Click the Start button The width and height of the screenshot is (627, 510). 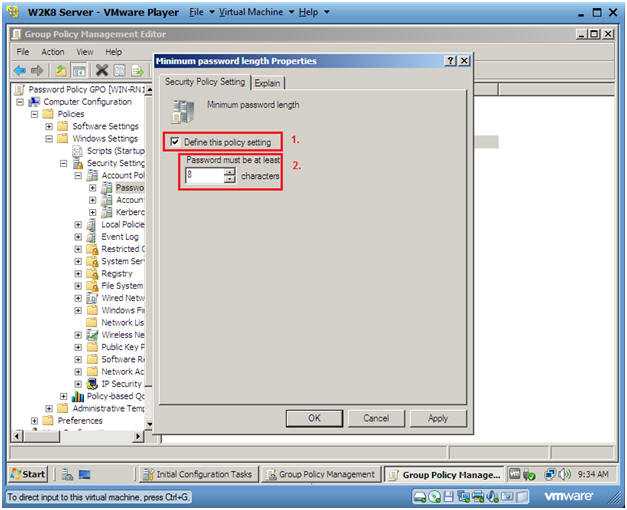28,474
